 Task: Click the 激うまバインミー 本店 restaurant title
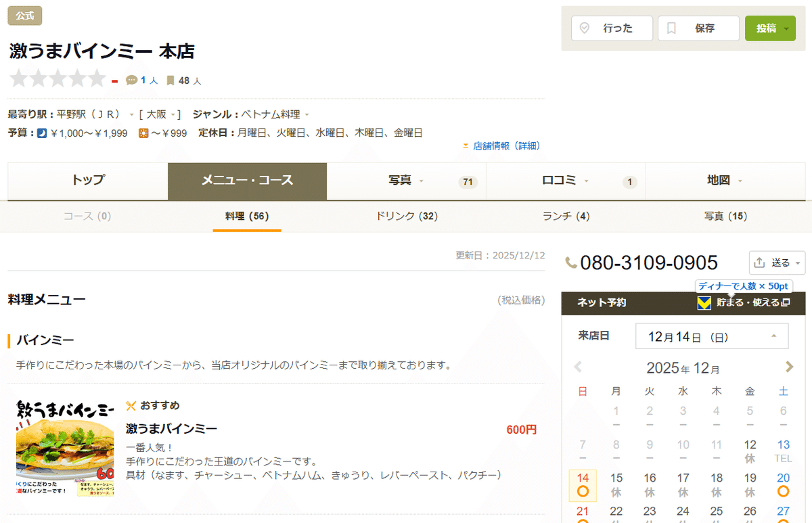(101, 51)
